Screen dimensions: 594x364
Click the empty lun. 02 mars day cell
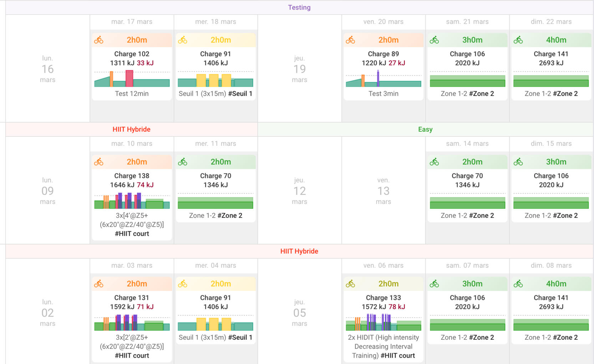click(47, 312)
